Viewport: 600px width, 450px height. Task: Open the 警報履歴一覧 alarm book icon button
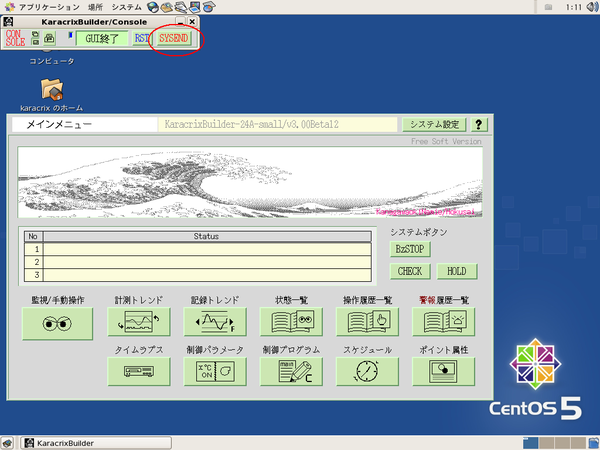point(443,322)
